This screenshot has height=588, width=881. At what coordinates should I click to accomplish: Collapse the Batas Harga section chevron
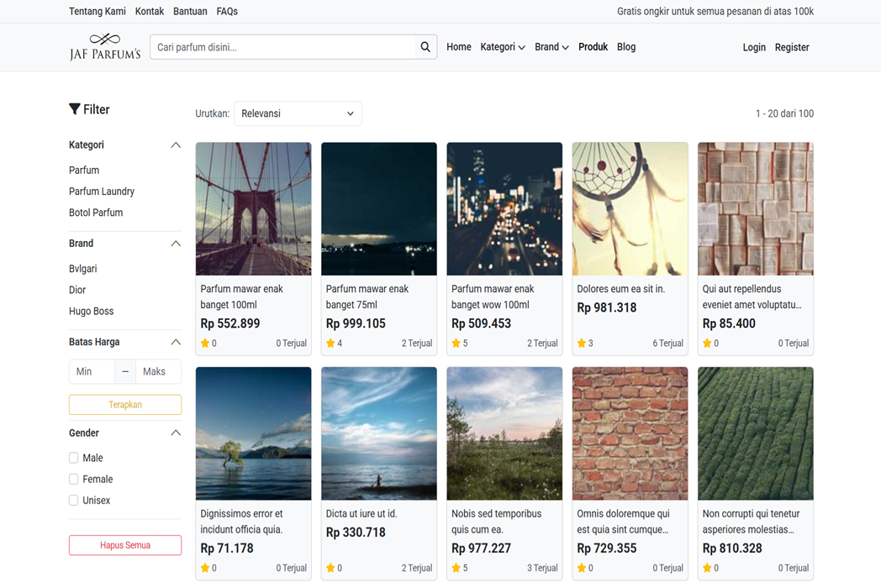tap(176, 342)
